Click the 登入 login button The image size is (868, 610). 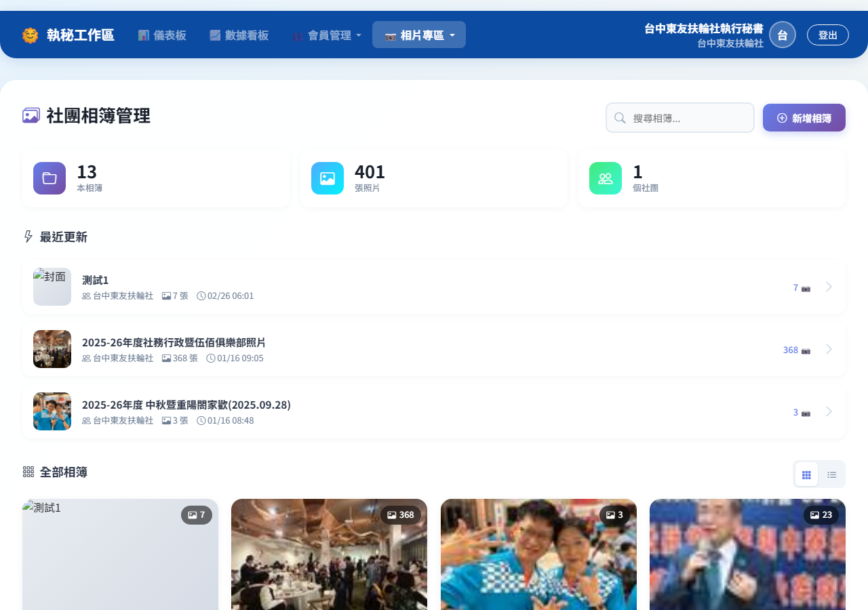(x=827, y=35)
